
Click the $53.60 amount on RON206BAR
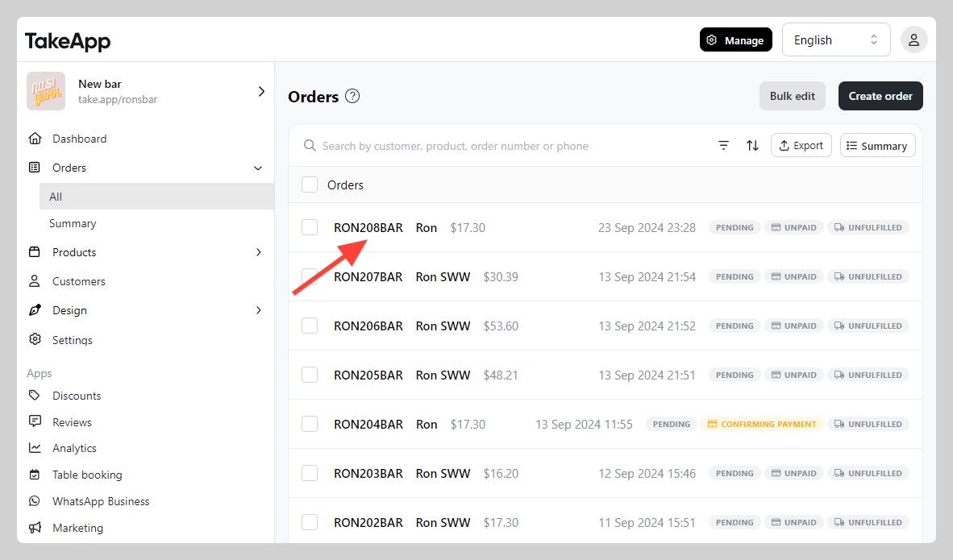[x=501, y=326]
